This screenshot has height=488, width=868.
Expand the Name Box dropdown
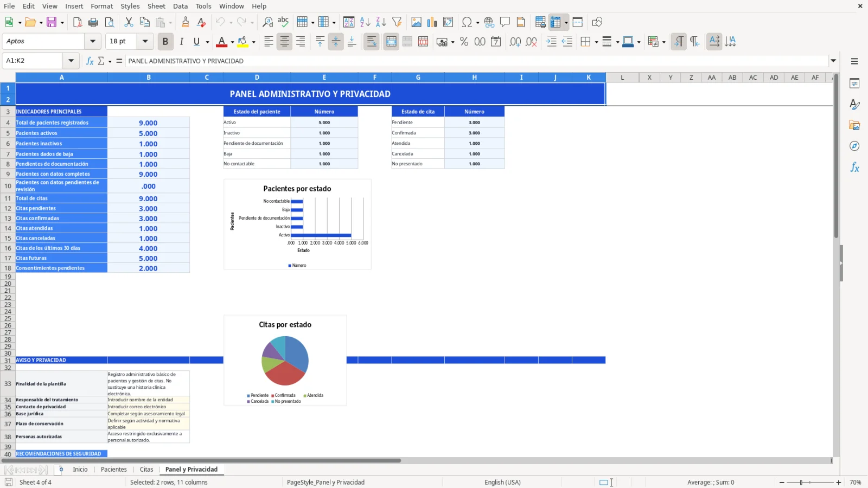coord(71,61)
